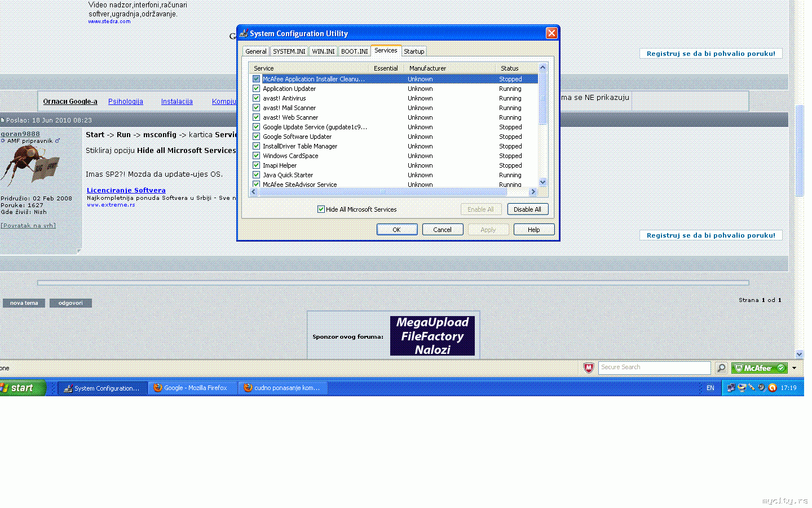
Task: Open the network computers icon in system tray
Action: click(731, 388)
